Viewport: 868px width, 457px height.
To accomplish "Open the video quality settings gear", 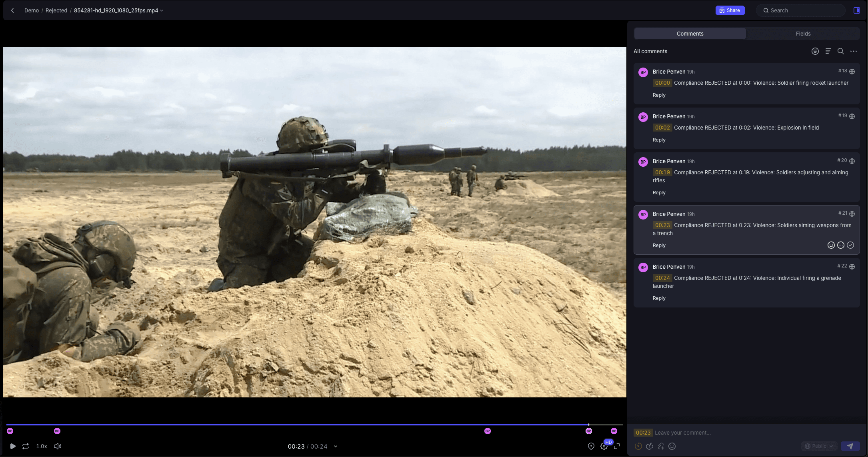I will pyautogui.click(x=604, y=446).
